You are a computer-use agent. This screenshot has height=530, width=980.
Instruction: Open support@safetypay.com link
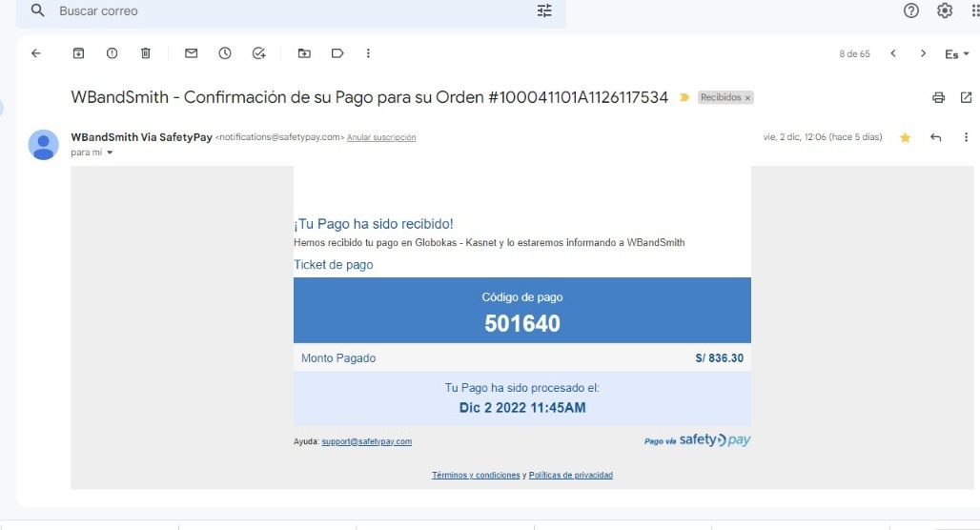[x=367, y=441]
